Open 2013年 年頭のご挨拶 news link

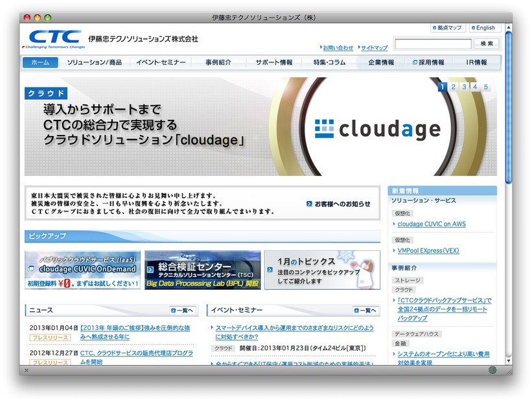pos(135,333)
